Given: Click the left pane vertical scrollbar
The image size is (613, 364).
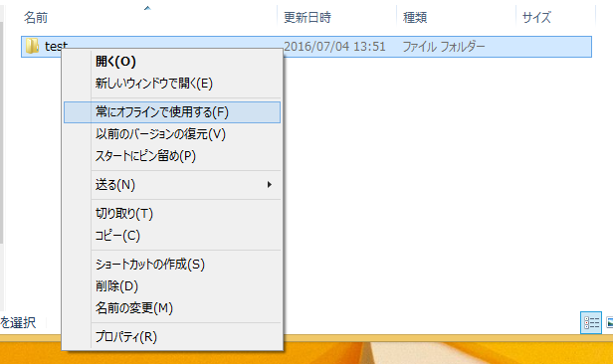Looking at the screenshot, I should (x=2, y=133).
